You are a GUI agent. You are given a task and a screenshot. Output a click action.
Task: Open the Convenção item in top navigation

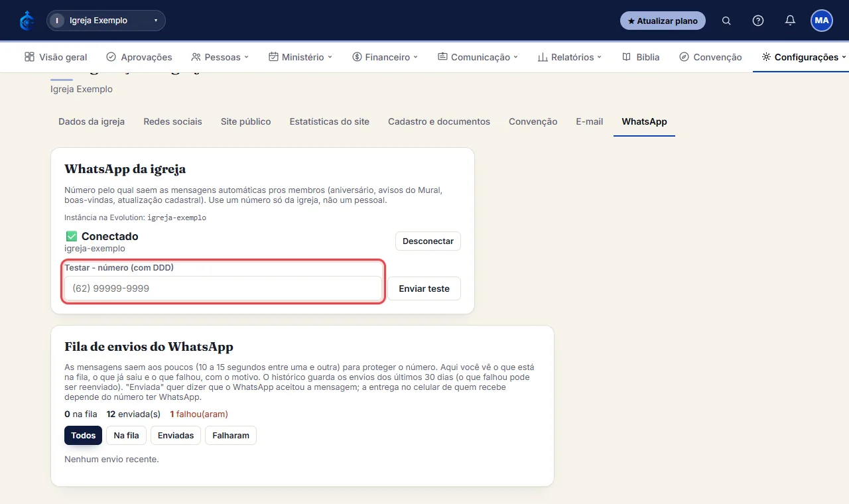pyautogui.click(x=710, y=57)
